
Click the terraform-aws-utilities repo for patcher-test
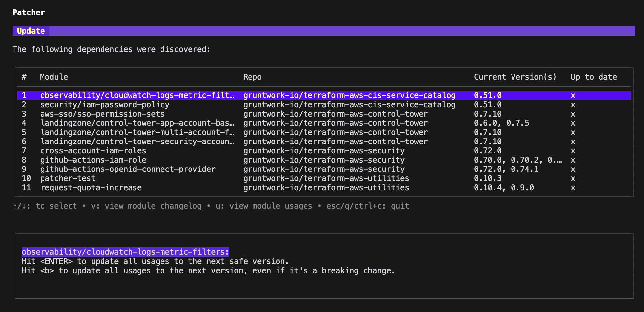(x=326, y=178)
